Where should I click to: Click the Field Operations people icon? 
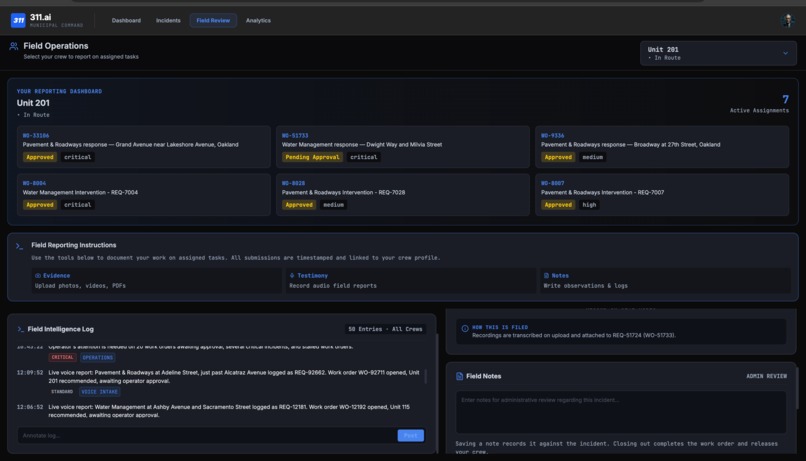pyautogui.click(x=14, y=46)
